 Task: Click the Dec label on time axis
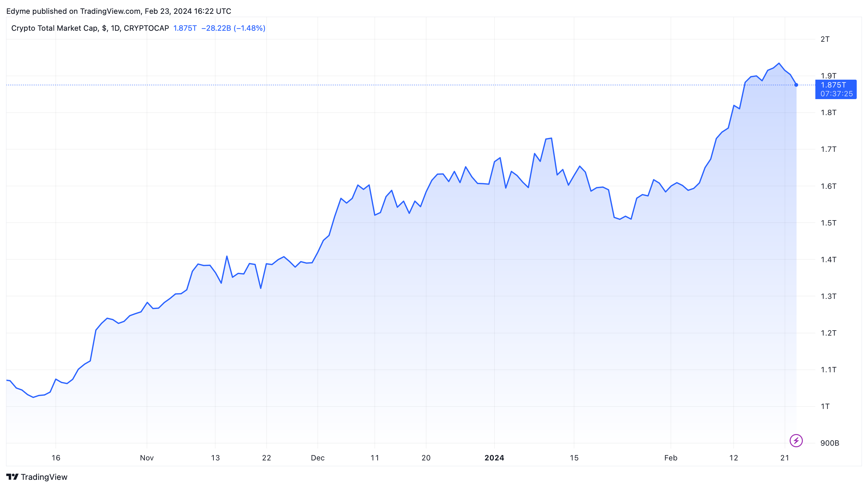point(317,458)
